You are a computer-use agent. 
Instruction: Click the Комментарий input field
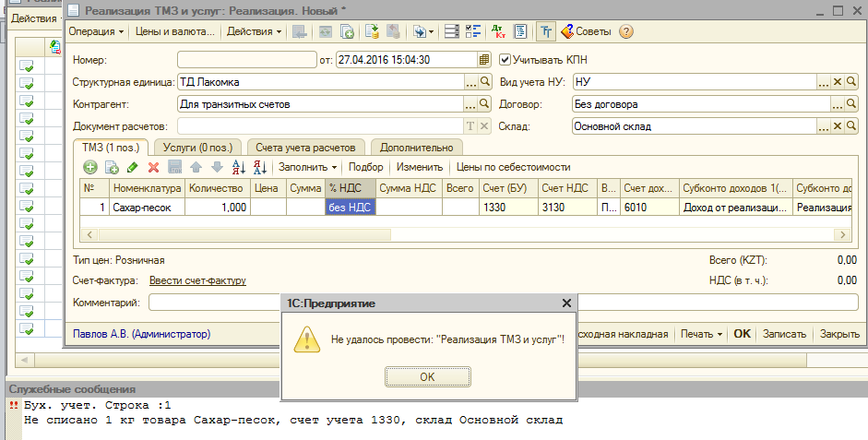pyautogui.click(x=504, y=303)
